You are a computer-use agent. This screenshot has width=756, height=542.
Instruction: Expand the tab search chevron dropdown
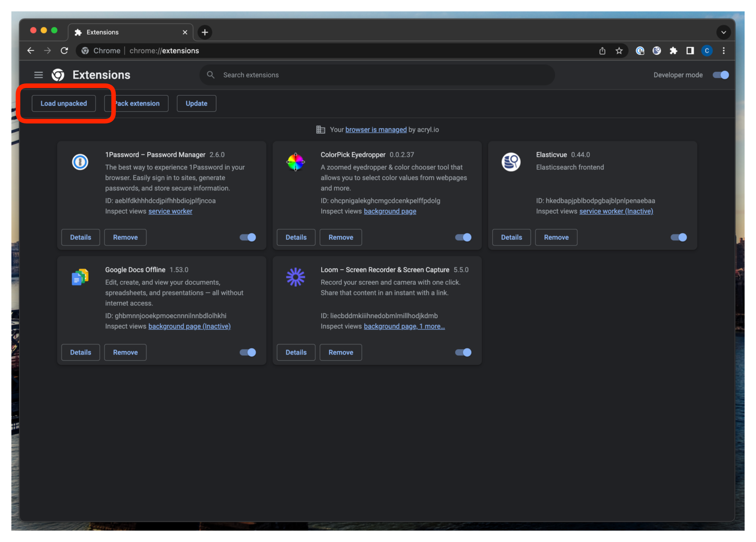[723, 32]
